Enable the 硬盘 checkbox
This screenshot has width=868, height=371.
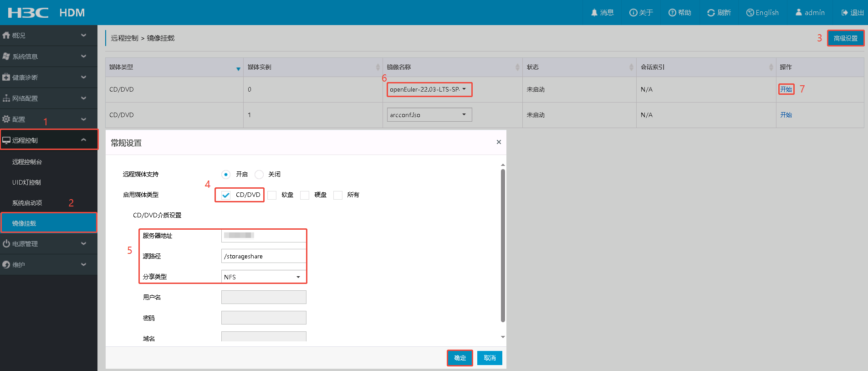click(305, 195)
